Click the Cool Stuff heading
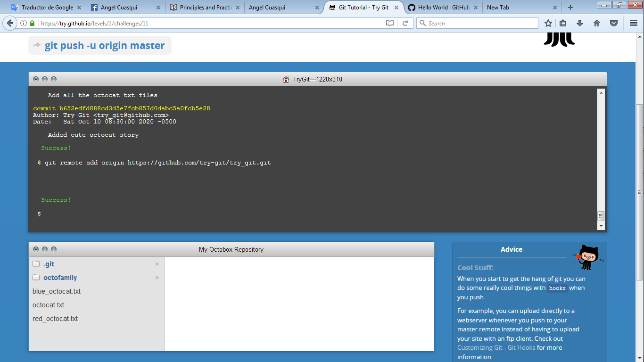 [x=475, y=267]
